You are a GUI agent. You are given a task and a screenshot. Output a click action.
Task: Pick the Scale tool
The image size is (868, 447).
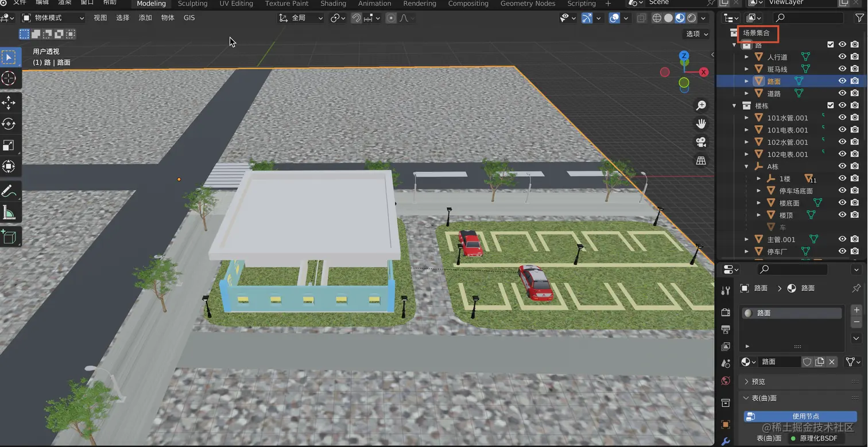9,145
